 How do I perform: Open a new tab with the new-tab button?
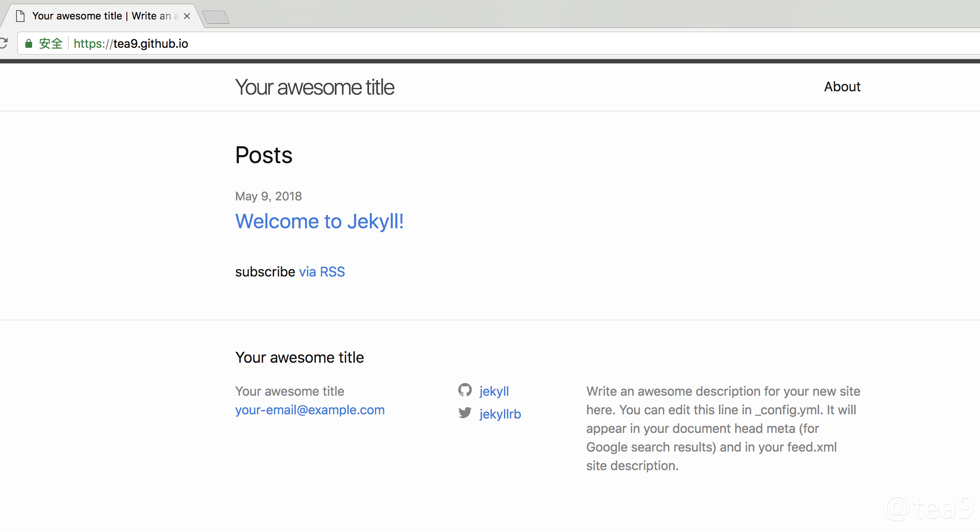coord(216,17)
